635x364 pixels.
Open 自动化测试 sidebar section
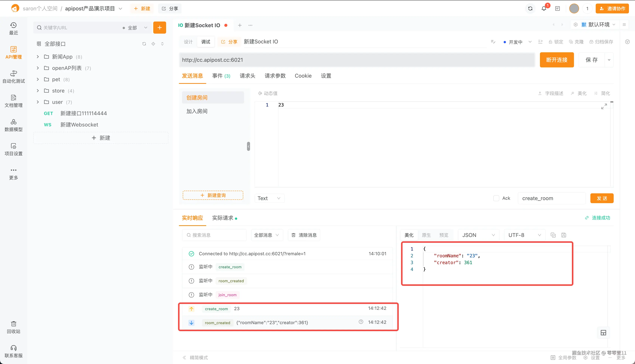coord(13,77)
